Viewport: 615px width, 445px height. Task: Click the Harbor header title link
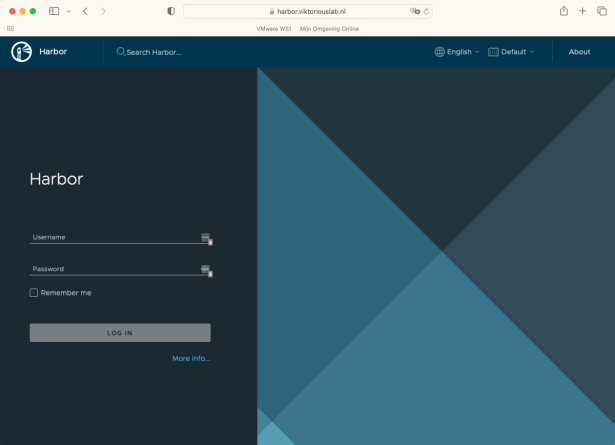tap(53, 51)
